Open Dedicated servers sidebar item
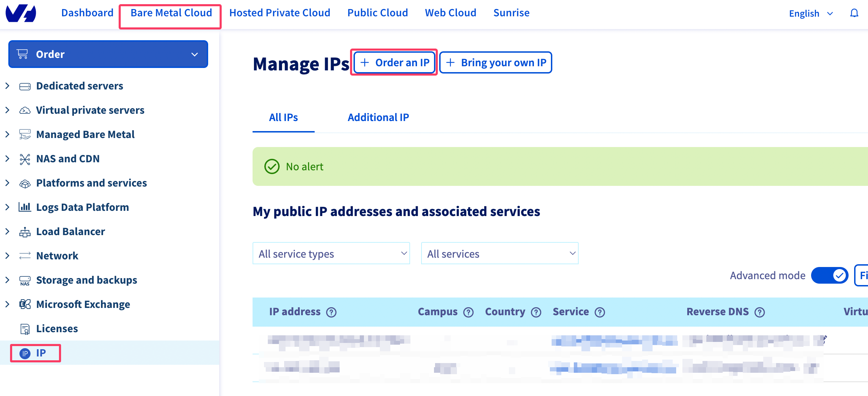 pos(79,86)
